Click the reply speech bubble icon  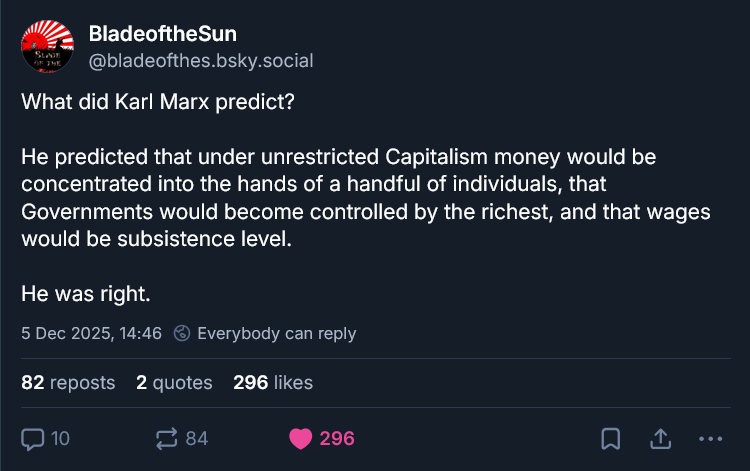[x=33, y=438]
